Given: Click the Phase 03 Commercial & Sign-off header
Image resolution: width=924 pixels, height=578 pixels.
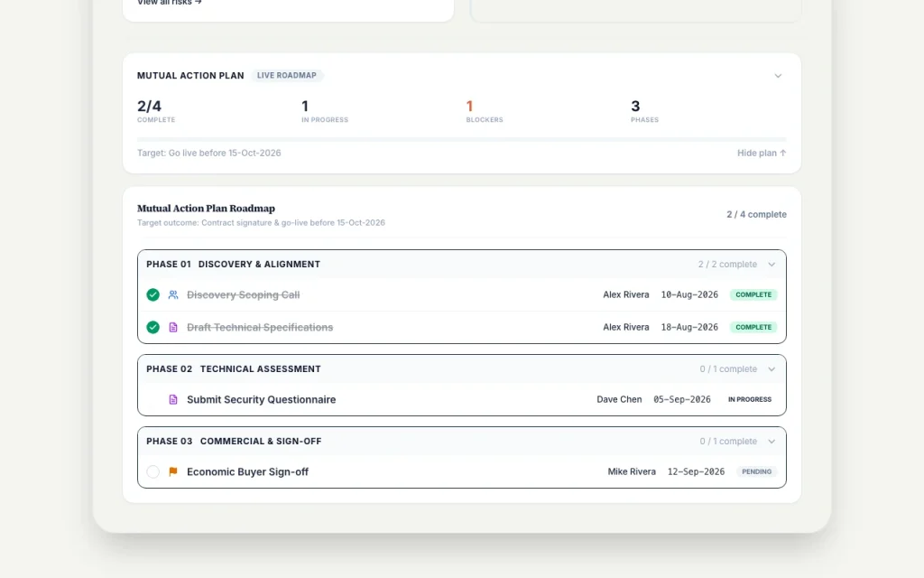Looking at the screenshot, I should pyautogui.click(x=461, y=441).
